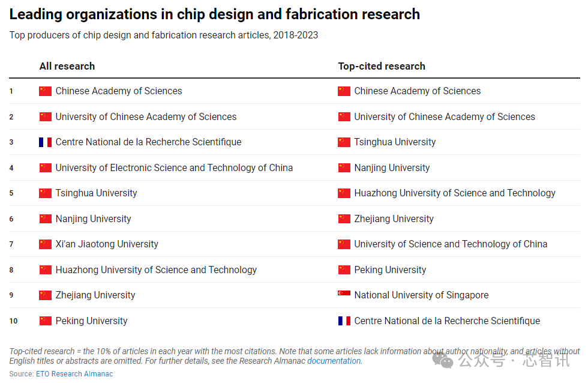Click Huazhong University in the All research column

(x=156, y=270)
